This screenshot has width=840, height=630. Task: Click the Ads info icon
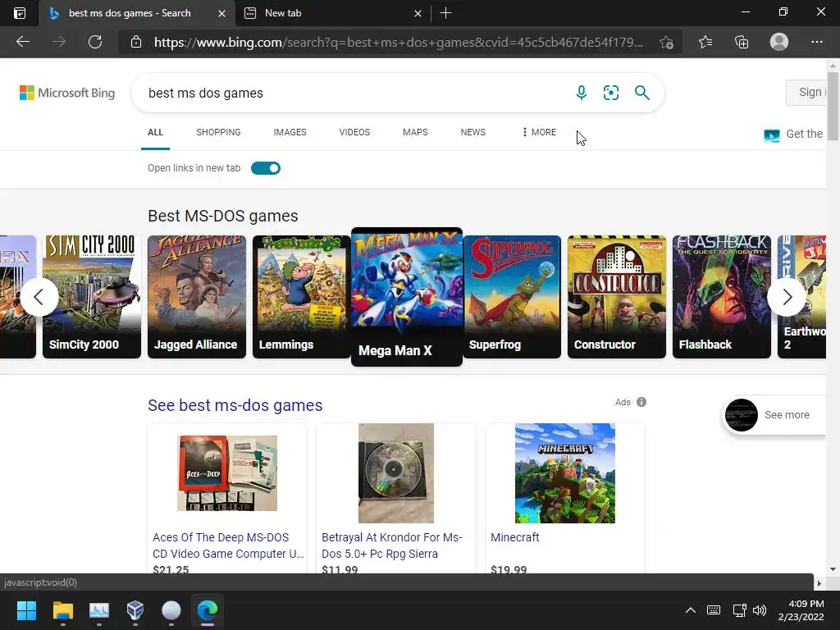click(x=641, y=402)
